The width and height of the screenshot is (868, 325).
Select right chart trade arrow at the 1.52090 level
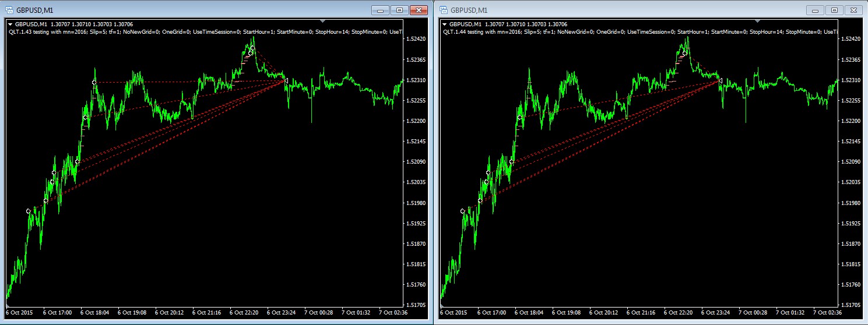[512, 162]
